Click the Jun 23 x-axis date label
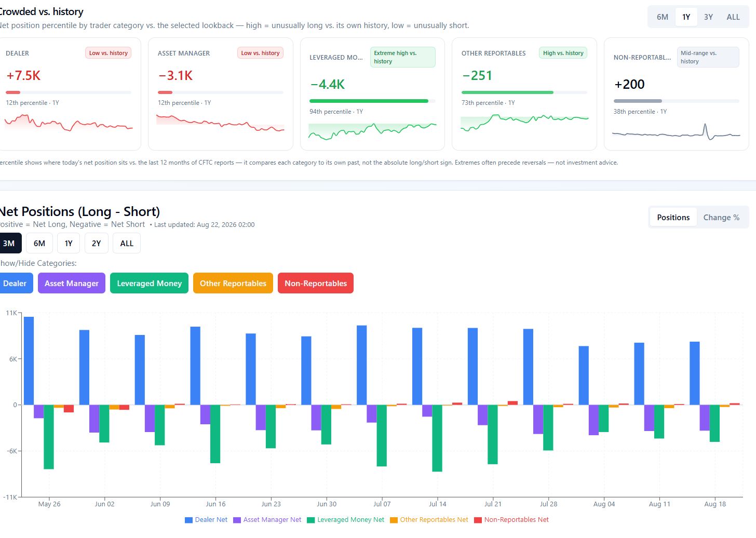 click(x=271, y=504)
